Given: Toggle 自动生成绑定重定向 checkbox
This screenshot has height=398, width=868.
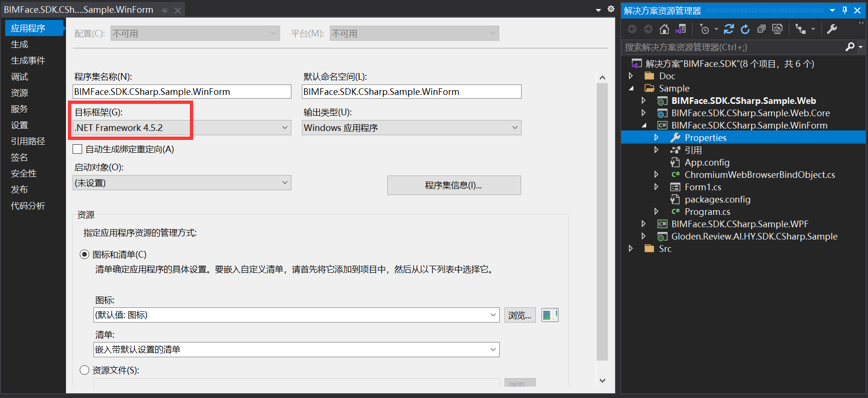Looking at the screenshot, I should [77, 149].
